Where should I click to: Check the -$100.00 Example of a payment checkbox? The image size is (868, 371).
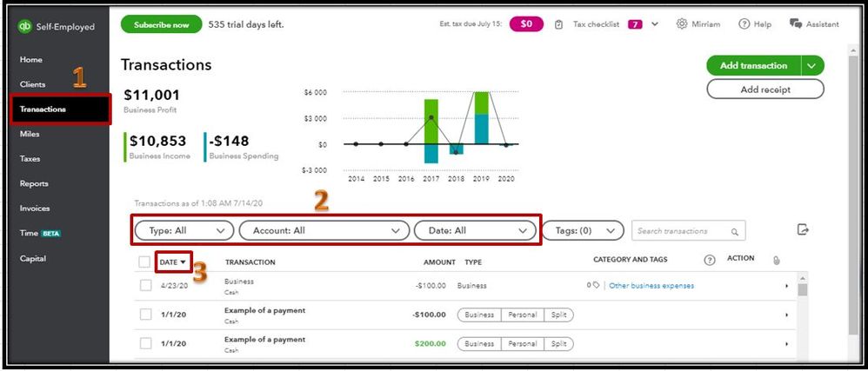coord(145,314)
